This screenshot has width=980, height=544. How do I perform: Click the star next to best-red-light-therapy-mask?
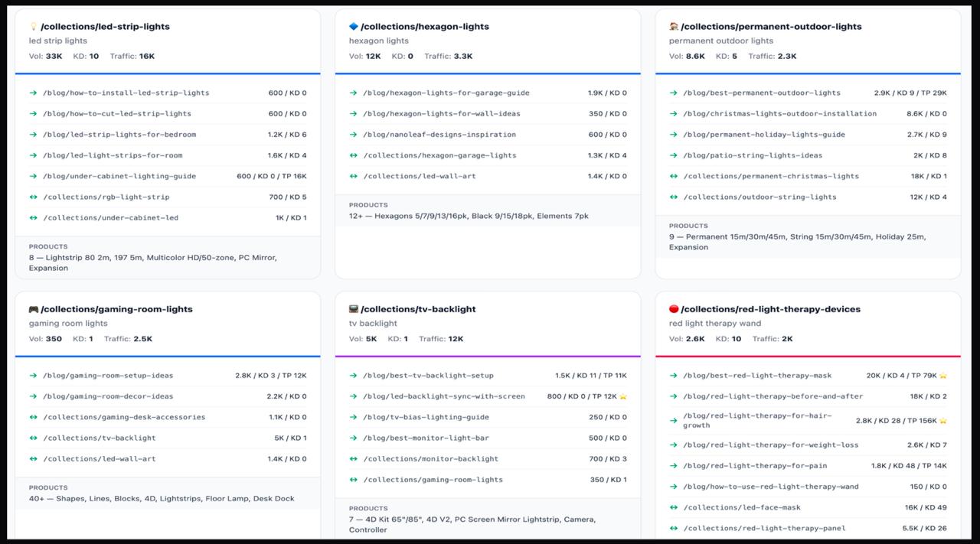(942, 376)
